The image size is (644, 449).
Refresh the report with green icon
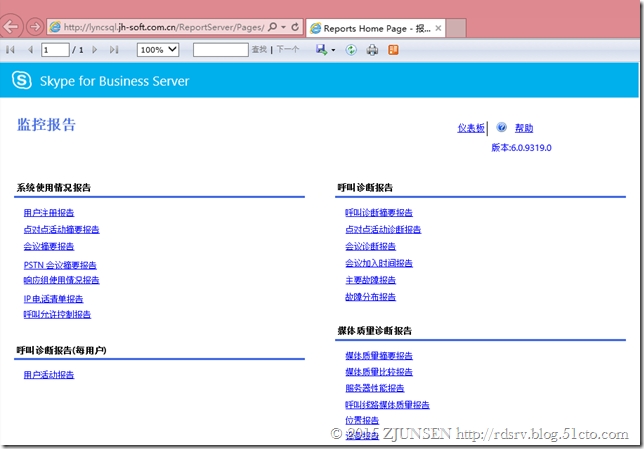351,50
